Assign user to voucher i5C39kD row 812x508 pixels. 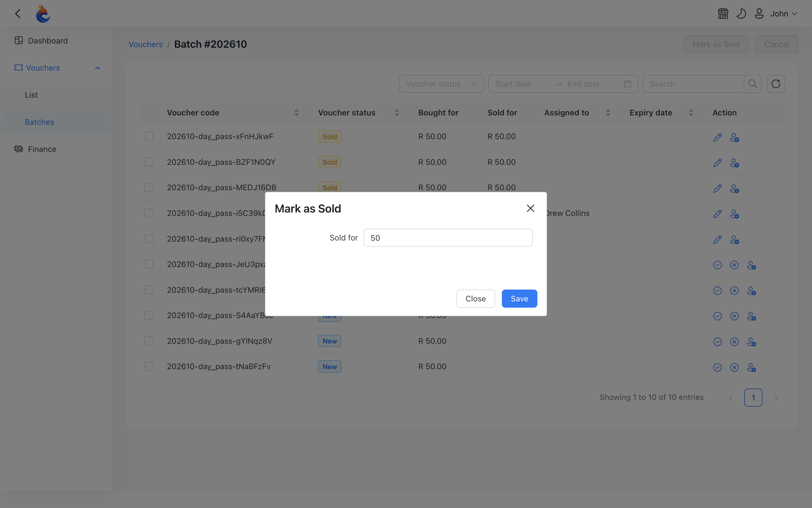[x=734, y=214]
